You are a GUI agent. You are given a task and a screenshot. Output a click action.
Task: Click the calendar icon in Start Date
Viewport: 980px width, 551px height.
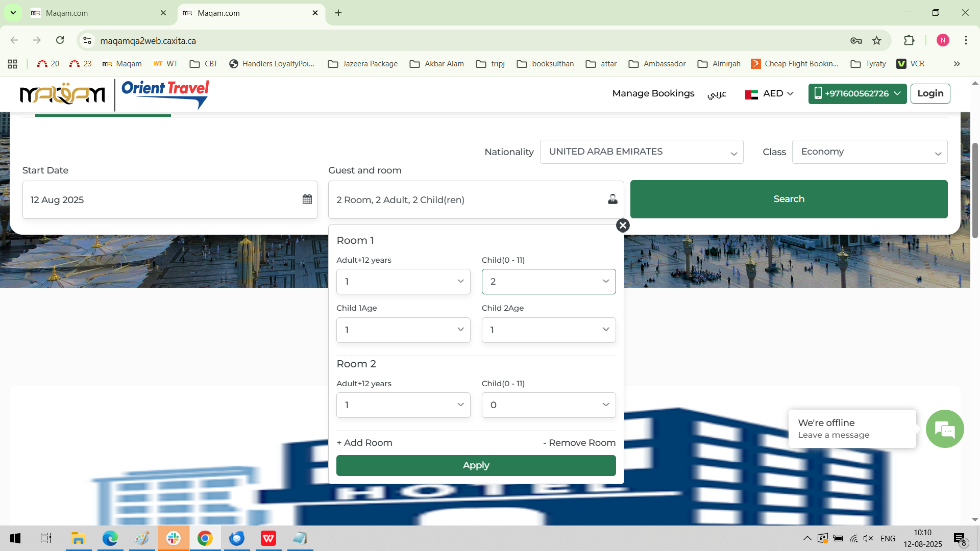(x=307, y=199)
